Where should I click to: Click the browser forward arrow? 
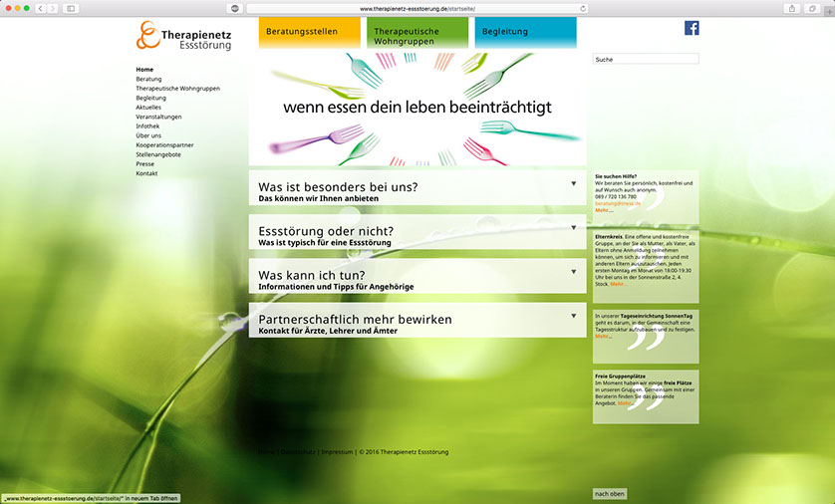(53, 8)
